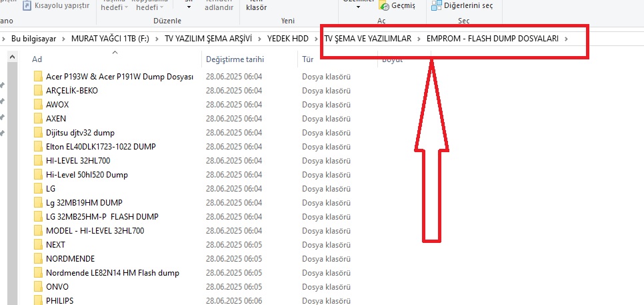Open the Kopyalama hedefi copy-to dropdown
Screen dimensions: 644x305
click(x=149, y=7)
